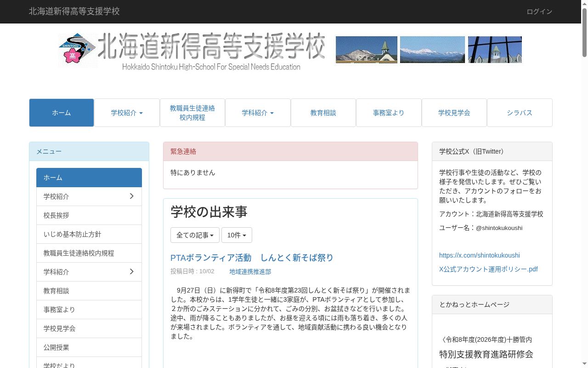Image resolution: width=588 pixels, height=368 pixels.
Task: Open 学科紹介 dropdown in top navigation
Action: [258, 113]
